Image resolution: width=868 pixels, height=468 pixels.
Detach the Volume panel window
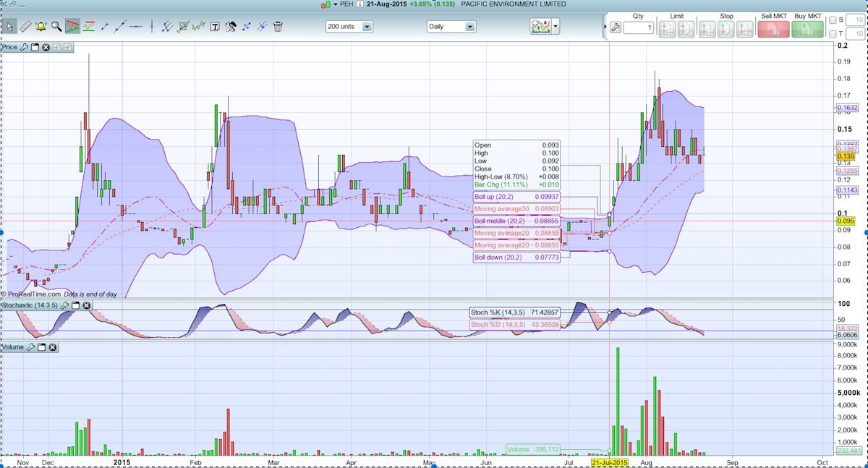click(42, 348)
